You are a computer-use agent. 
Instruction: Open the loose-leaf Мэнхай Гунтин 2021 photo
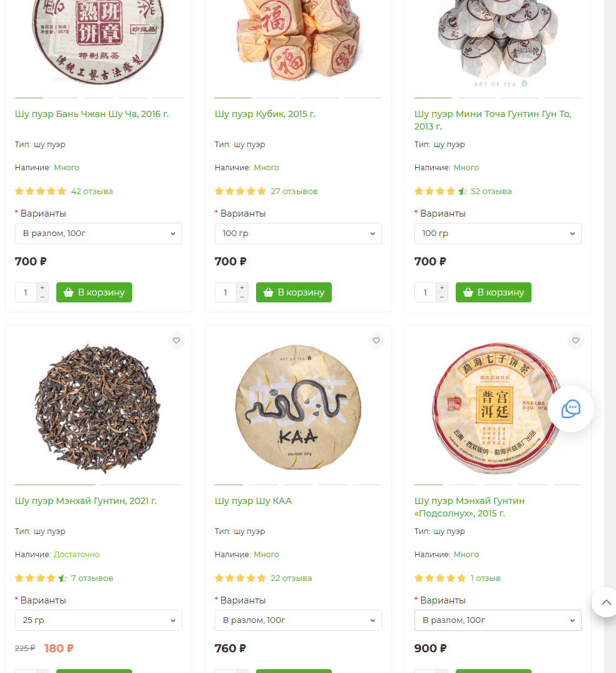click(98, 406)
